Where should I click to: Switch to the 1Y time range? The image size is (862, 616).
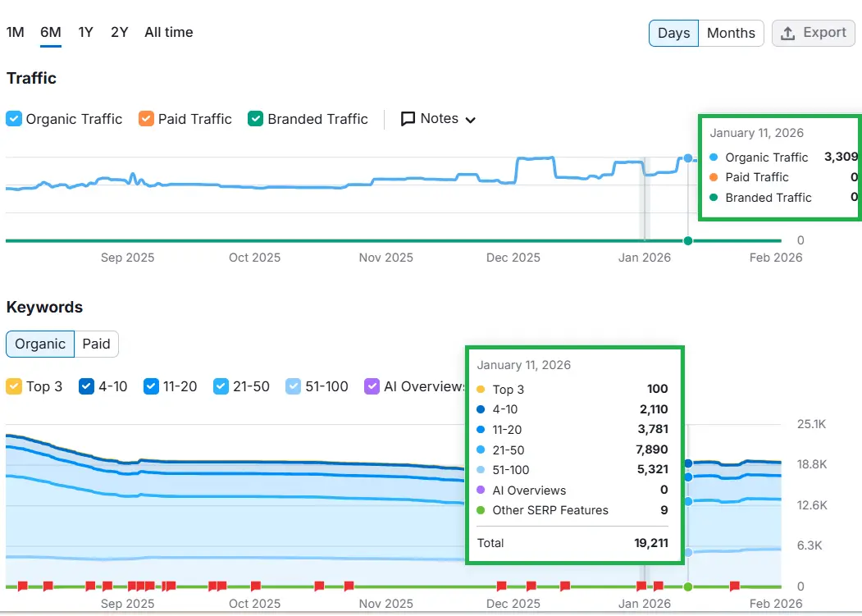click(85, 33)
